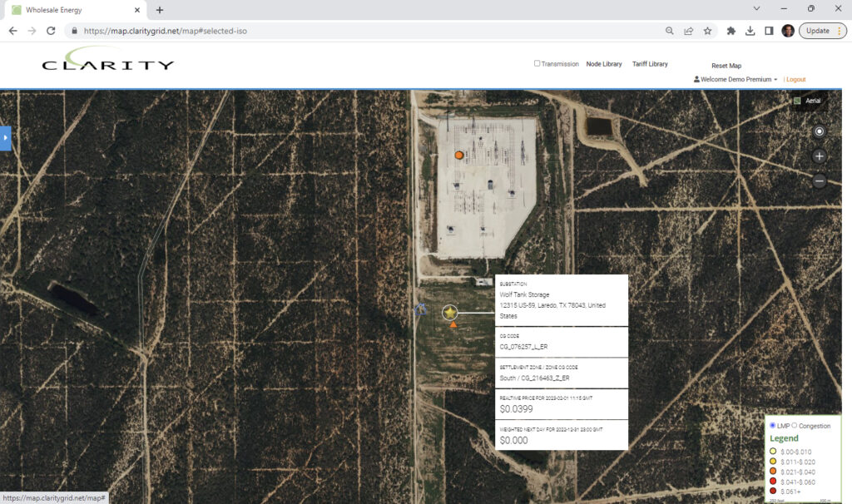Open the Tariff Library menu
852x504 pixels.
click(650, 64)
